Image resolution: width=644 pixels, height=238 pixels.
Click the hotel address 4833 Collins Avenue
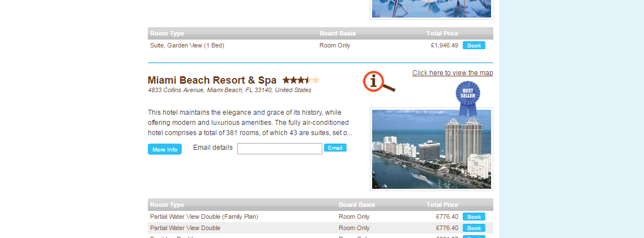point(229,90)
